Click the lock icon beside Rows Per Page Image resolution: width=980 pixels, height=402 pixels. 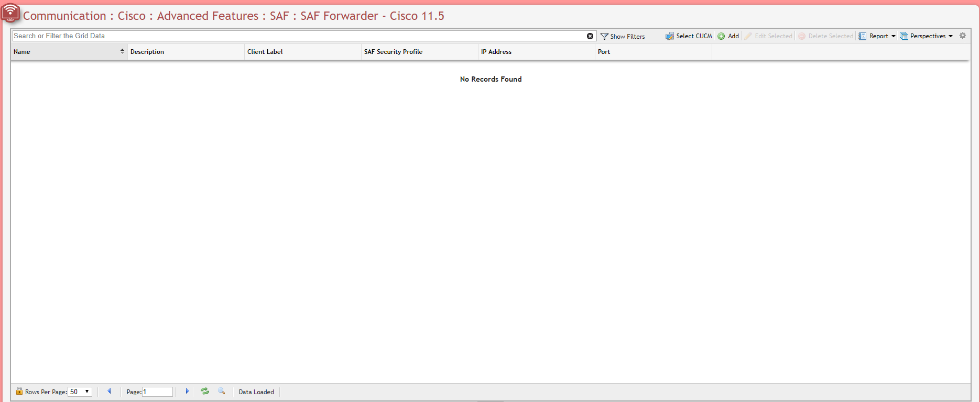(19, 391)
